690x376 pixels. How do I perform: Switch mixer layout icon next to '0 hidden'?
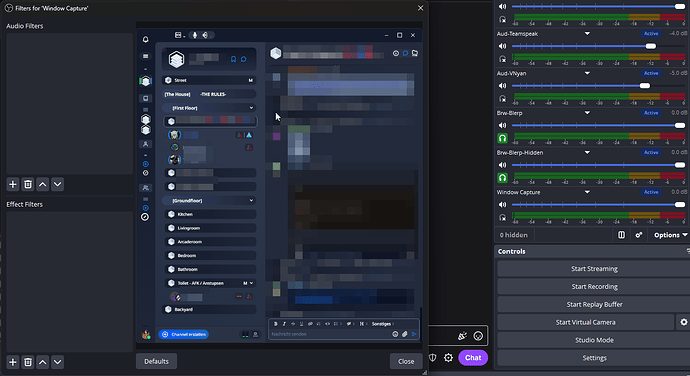pos(621,235)
